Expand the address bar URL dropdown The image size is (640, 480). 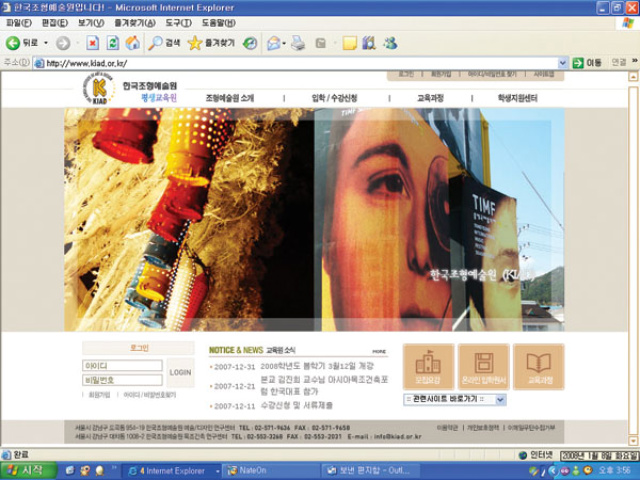click(562, 63)
